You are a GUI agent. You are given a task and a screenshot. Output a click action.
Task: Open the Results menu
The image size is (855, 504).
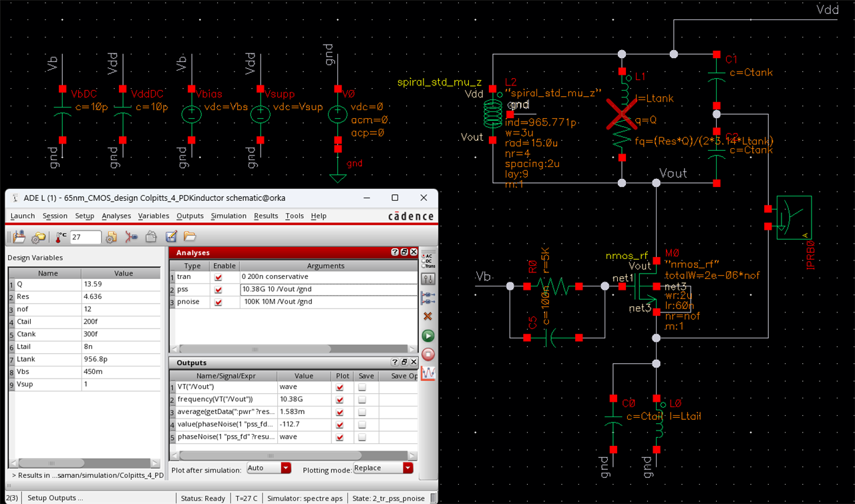[x=266, y=216]
